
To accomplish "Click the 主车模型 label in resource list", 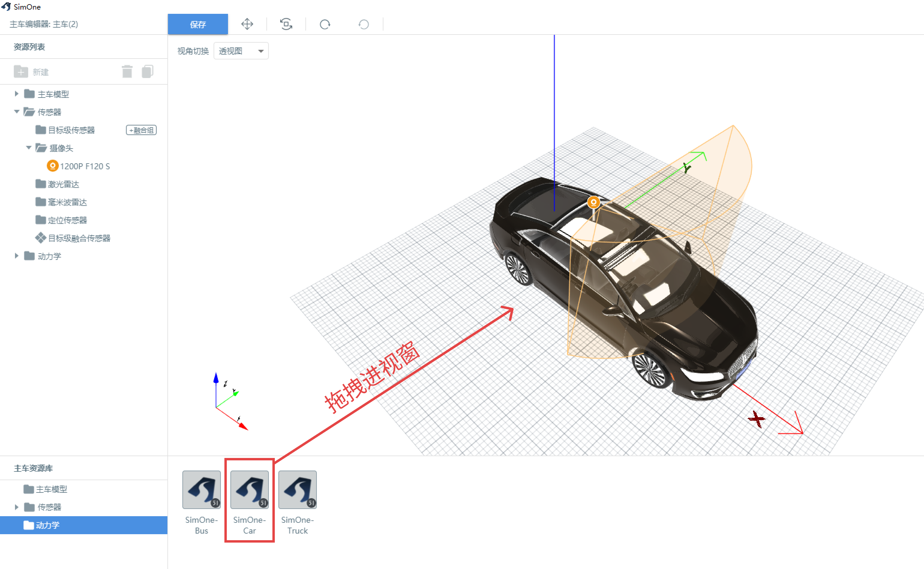I will (x=53, y=94).
